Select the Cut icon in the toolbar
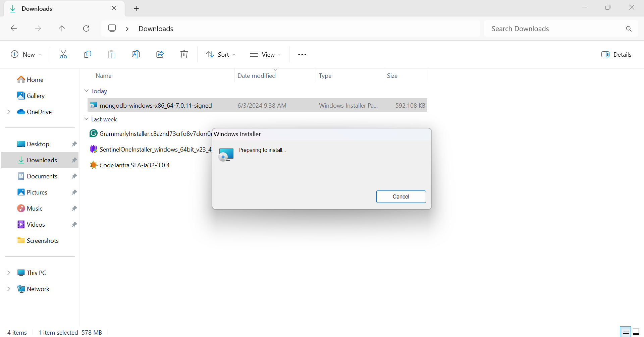 (x=63, y=54)
